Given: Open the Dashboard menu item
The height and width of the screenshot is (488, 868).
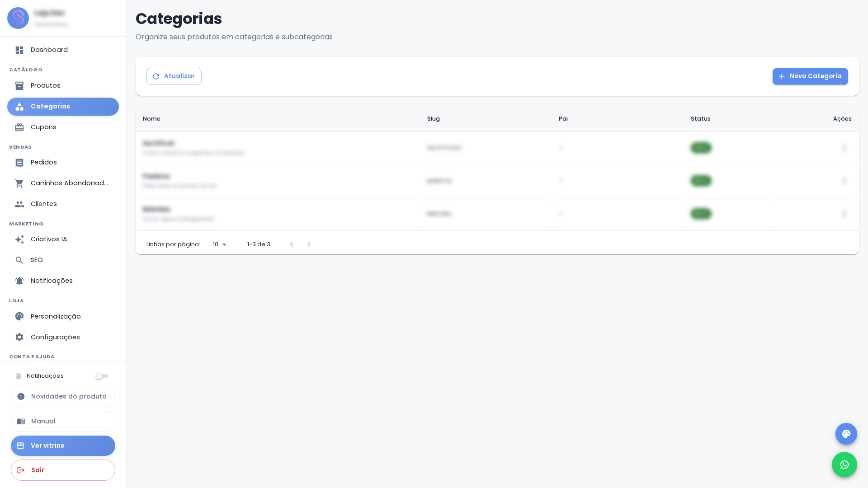Looking at the screenshot, I should coord(63,50).
